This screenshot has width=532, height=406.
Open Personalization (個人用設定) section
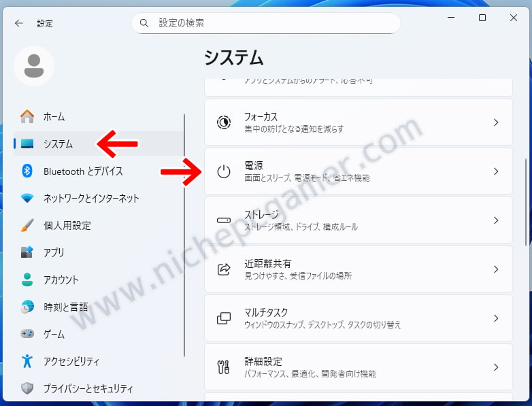pos(67,226)
